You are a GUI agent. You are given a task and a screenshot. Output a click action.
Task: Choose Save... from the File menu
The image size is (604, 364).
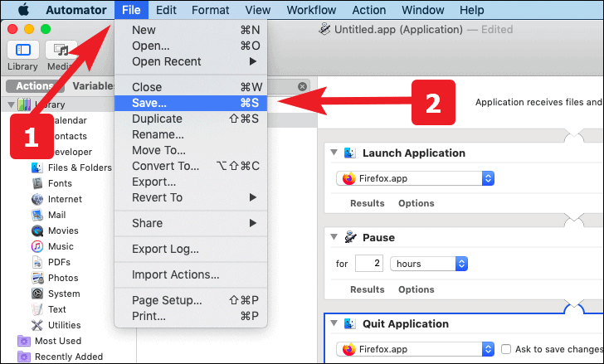click(x=191, y=103)
